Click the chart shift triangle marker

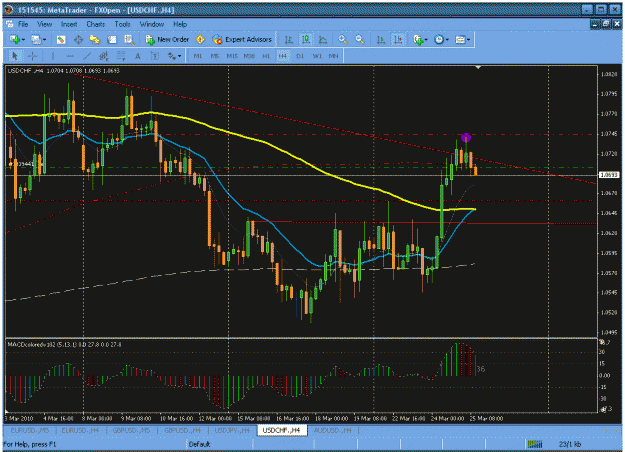tap(478, 68)
